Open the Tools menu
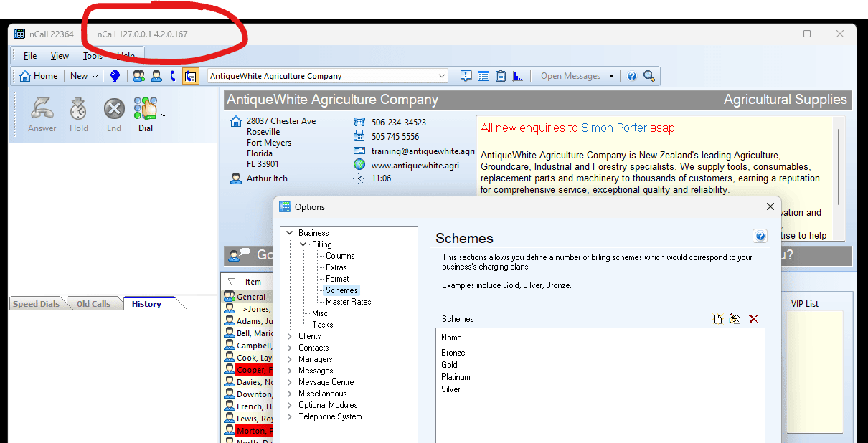 93,56
